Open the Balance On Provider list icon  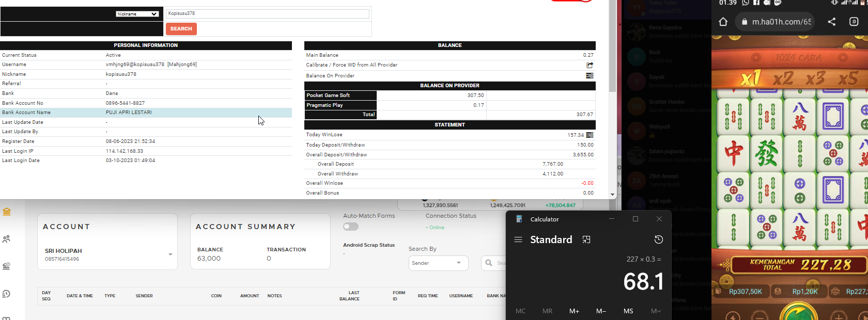(590, 75)
